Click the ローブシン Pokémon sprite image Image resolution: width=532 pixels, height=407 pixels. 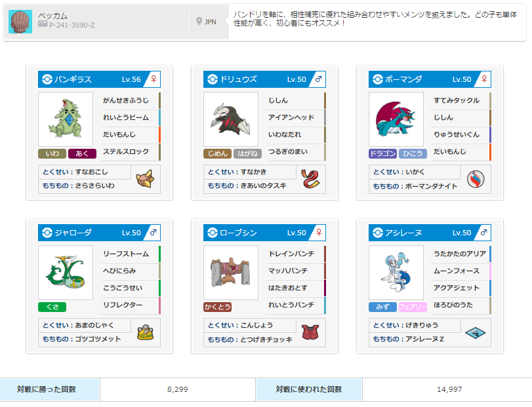231,273
